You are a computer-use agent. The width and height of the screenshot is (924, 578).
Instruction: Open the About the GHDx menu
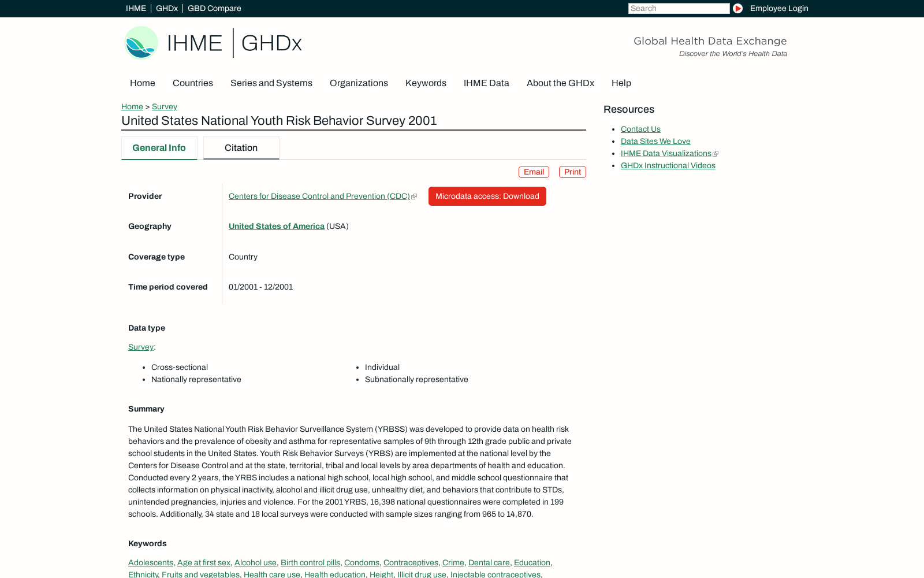coord(560,83)
